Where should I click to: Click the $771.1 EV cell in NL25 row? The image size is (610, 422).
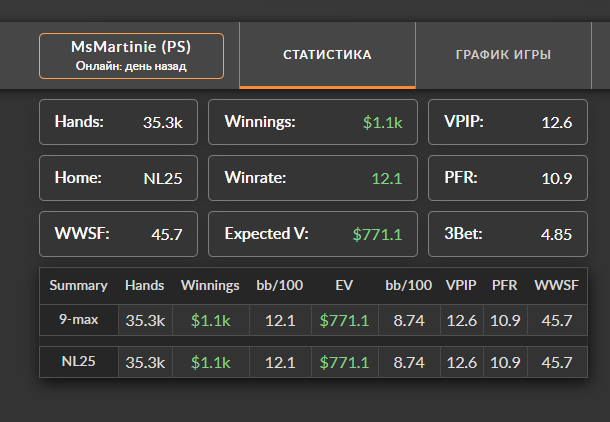pyautogui.click(x=344, y=362)
